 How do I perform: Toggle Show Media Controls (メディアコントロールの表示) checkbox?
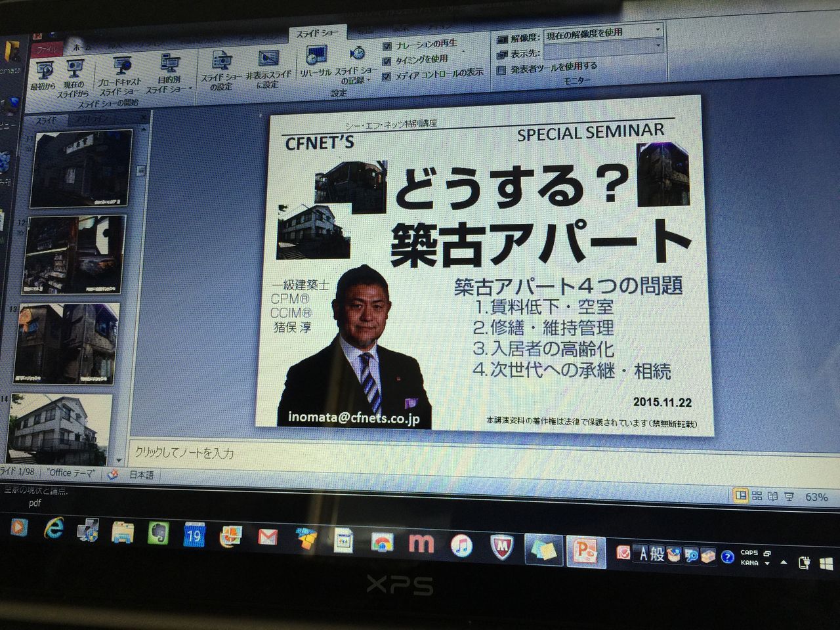[387, 76]
